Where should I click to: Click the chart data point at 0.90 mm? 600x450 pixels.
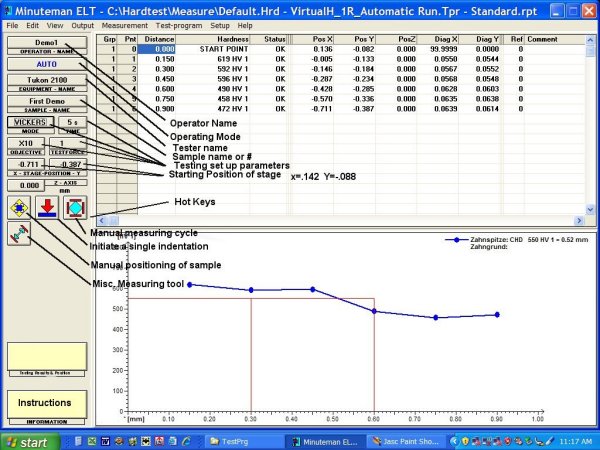(x=497, y=315)
